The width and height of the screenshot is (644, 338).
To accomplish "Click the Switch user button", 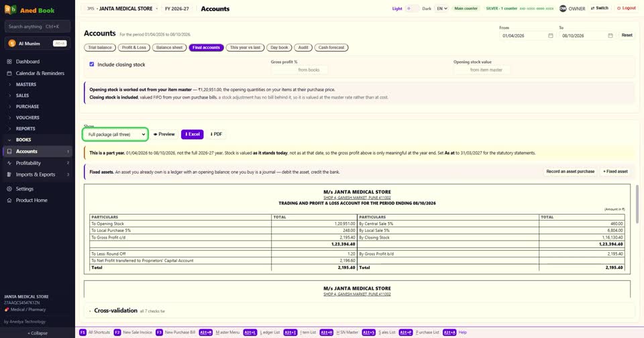I will pos(599,8).
